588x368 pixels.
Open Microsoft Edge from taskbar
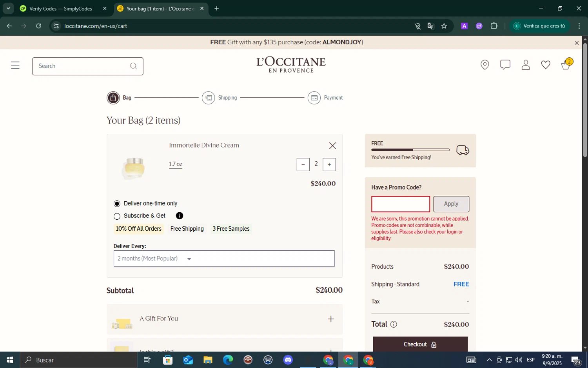[228, 360]
